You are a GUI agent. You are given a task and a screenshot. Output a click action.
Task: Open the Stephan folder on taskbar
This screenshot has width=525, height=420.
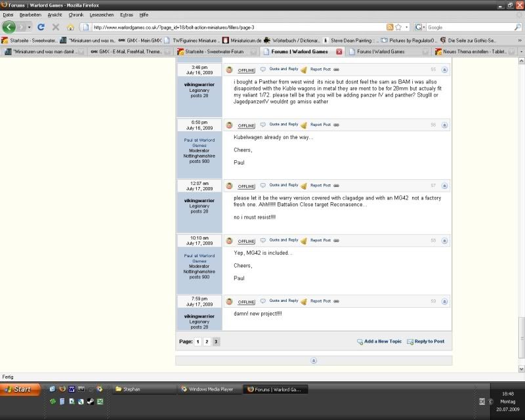[x=144, y=389]
